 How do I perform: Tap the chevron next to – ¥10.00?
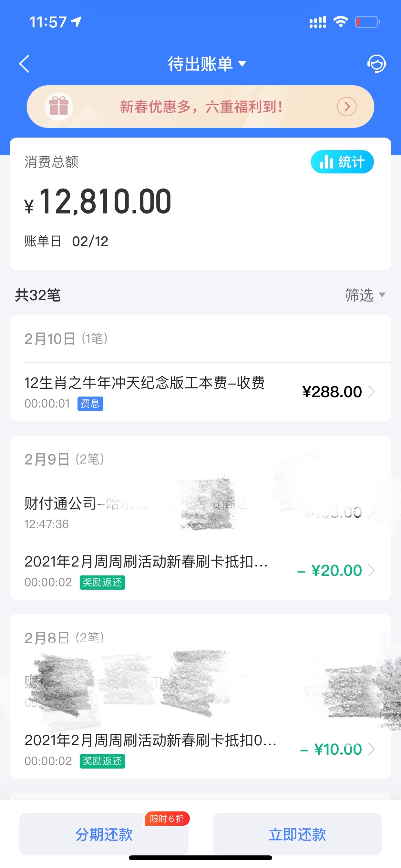pos(371,749)
